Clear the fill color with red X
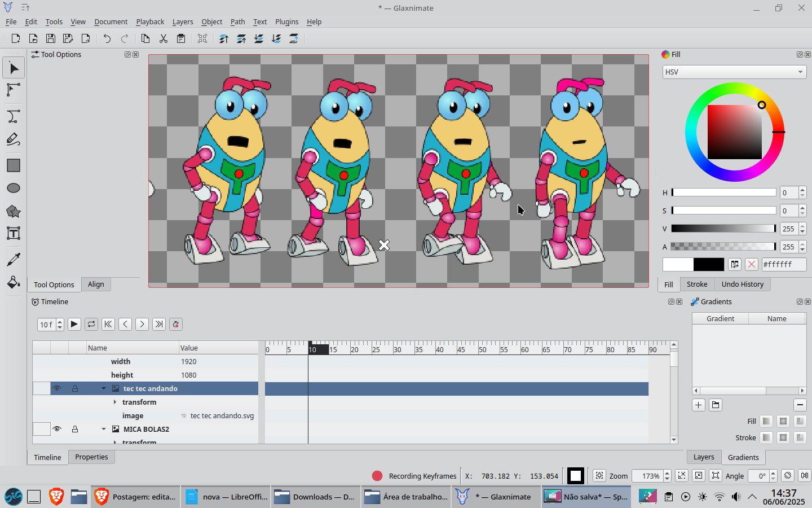 [752, 264]
